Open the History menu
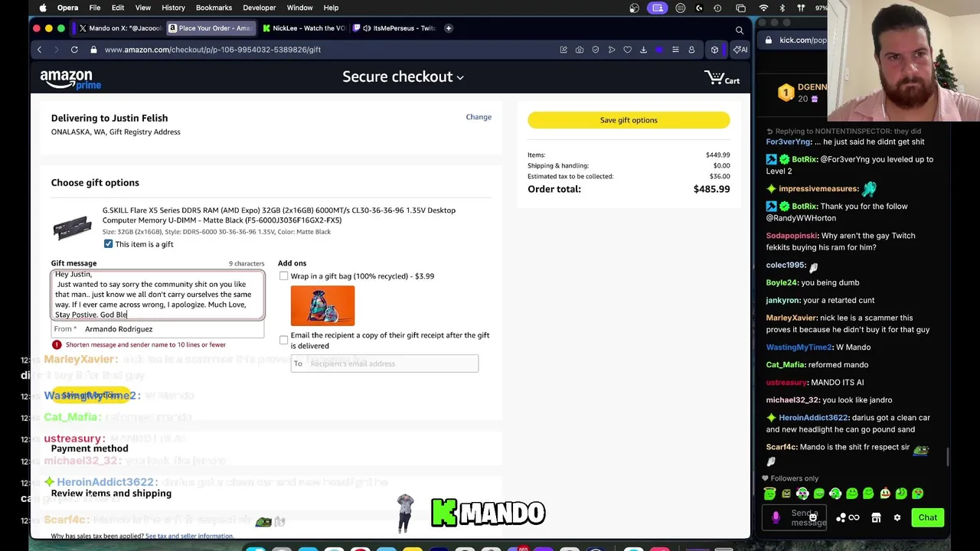The width and height of the screenshot is (980, 551). click(173, 8)
